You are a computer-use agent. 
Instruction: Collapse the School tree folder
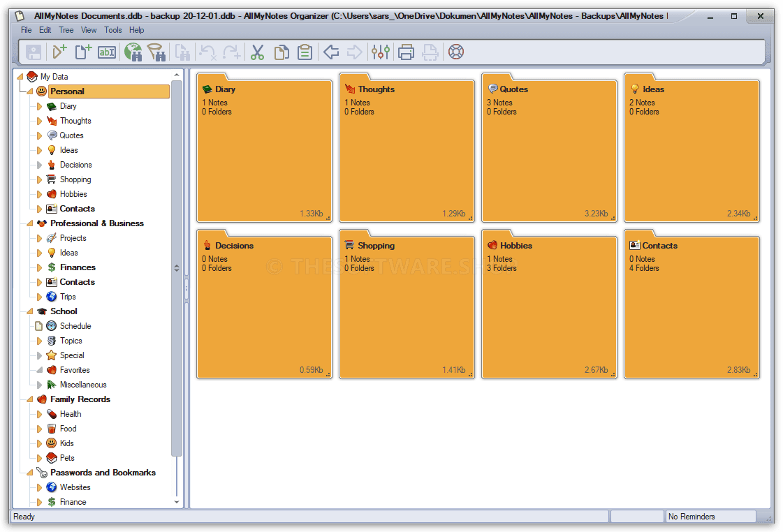[x=29, y=311]
